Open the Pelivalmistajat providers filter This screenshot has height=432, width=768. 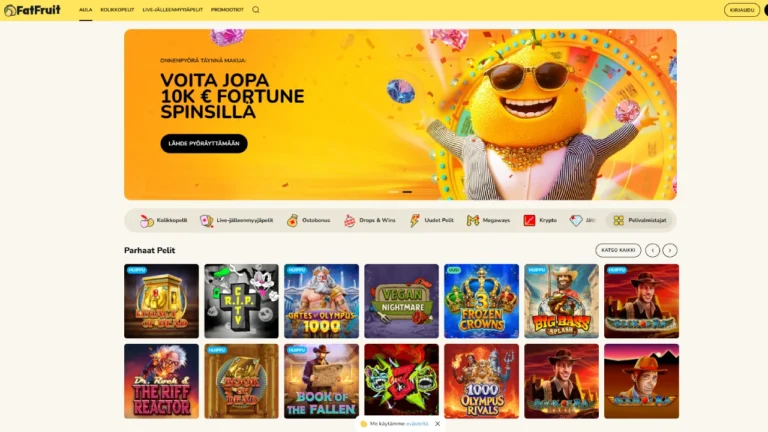640,220
